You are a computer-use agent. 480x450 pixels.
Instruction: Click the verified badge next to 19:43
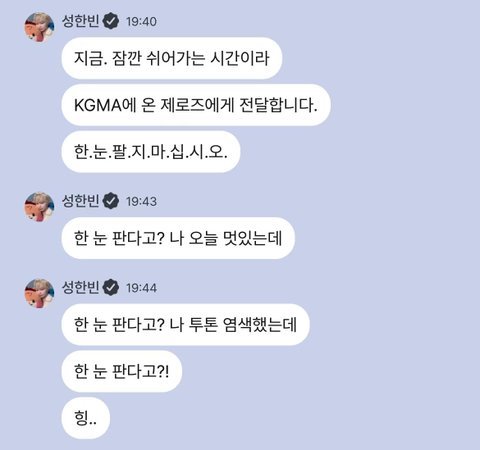[x=111, y=201]
